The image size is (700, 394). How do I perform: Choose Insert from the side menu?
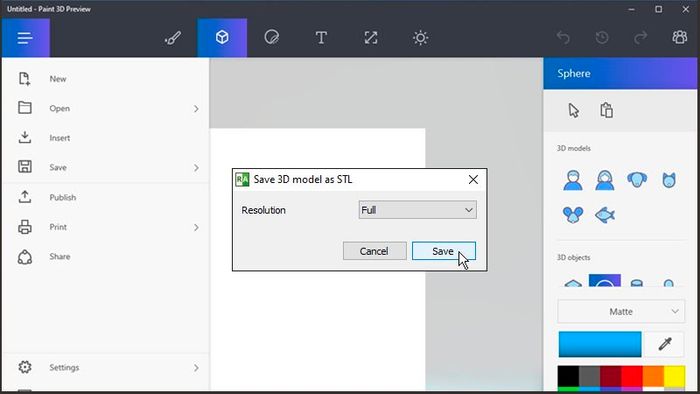(x=105, y=138)
